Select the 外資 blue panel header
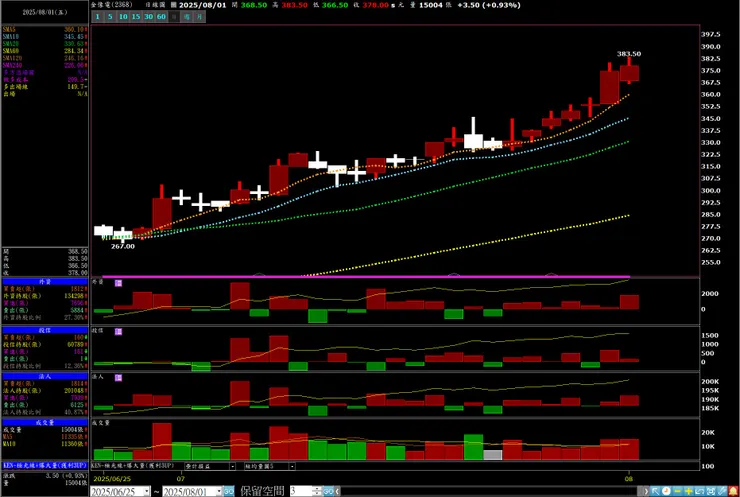Screen dimensions: 740x497 click(x=45, y=281)
